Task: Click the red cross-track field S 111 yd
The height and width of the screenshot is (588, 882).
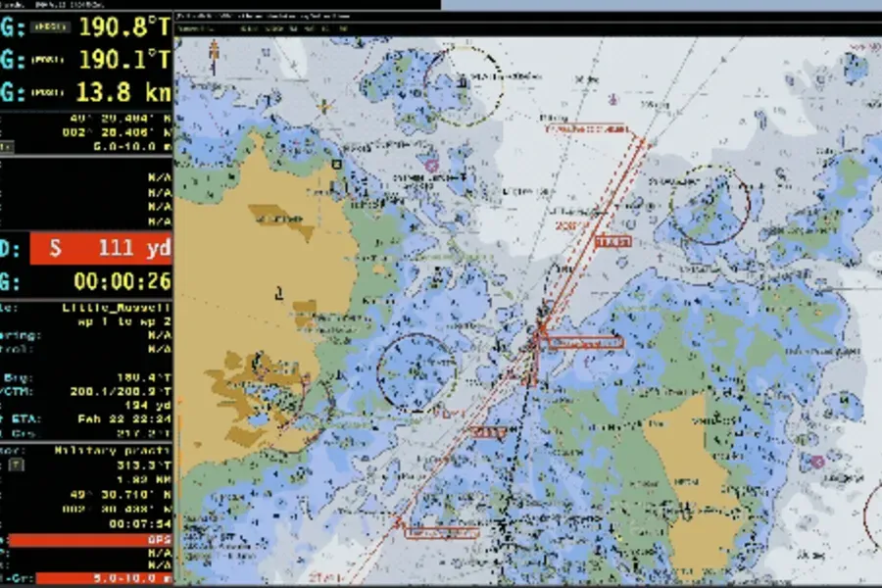Action: tap(101, 248)
